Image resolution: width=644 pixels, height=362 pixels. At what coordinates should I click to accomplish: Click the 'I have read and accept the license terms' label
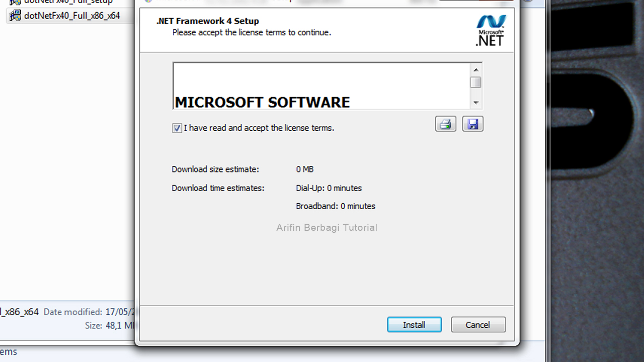[259, 128]
